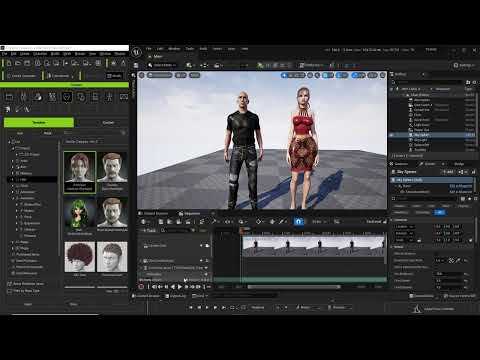Image resolution: width=480 pixels, height=360 pixels.
Task: Jump to the start of the sequence
Action: click(x=154, y=287)
